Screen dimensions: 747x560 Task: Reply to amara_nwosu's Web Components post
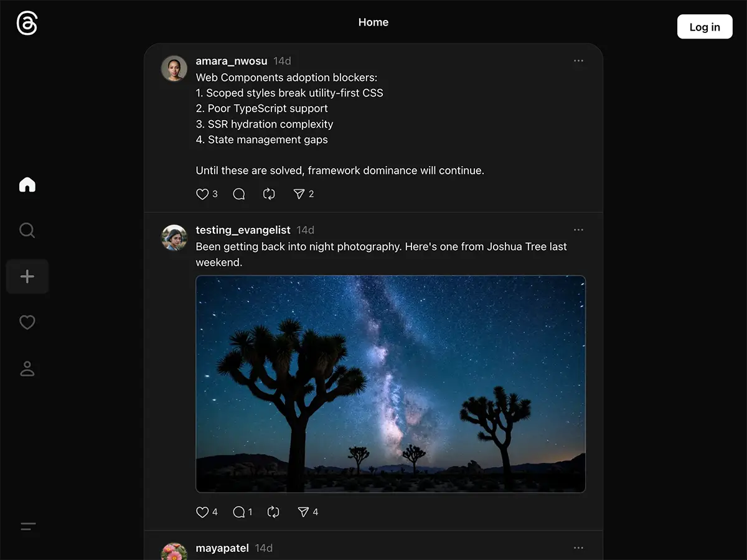tap(238, 194)
